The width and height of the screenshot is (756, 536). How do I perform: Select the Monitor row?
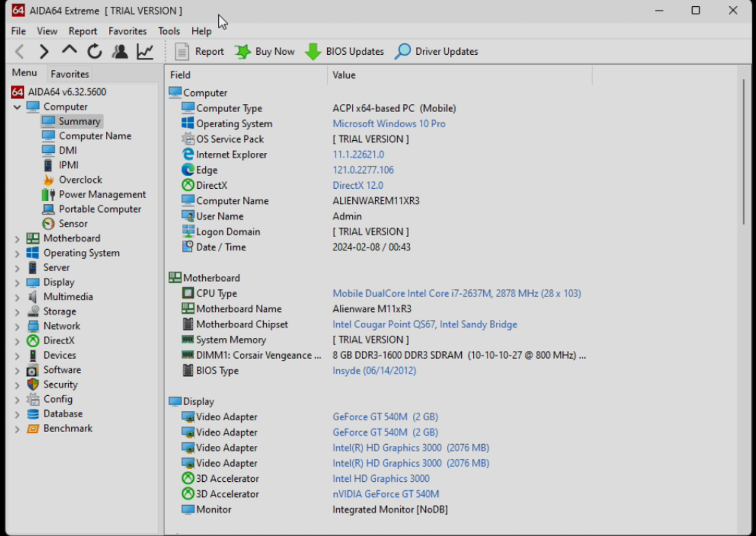point(378,509)
